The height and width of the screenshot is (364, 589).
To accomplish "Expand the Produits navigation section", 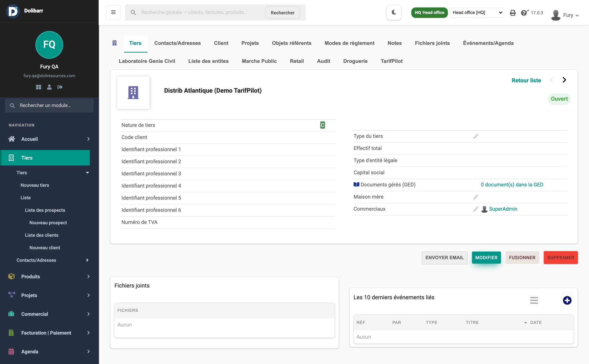I will click(x=49, y=277).
